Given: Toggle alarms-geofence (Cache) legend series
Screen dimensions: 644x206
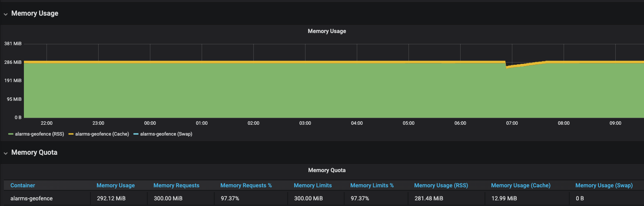Looking at the screenshot, I should (x=102, y=134).
